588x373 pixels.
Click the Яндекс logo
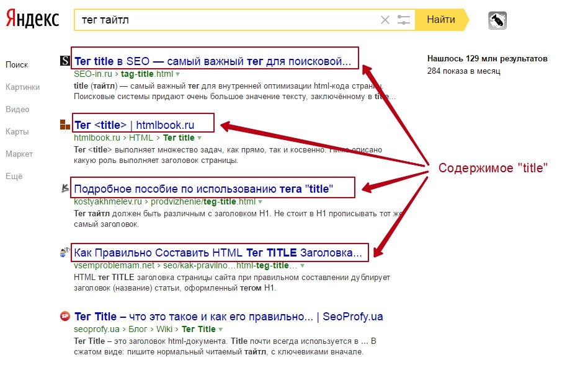tap(32, 19)
